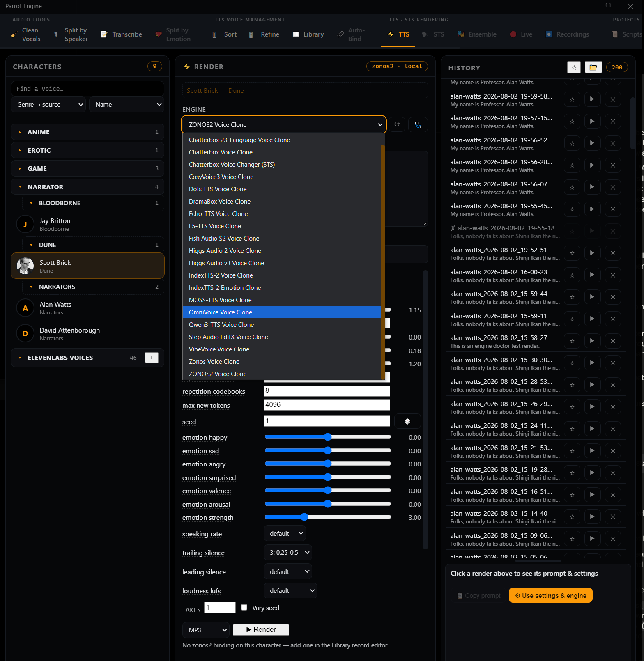Star the alan-watts 16-00-23 render
The height and width of the screenshot is (661, 644).
point(572,275)
